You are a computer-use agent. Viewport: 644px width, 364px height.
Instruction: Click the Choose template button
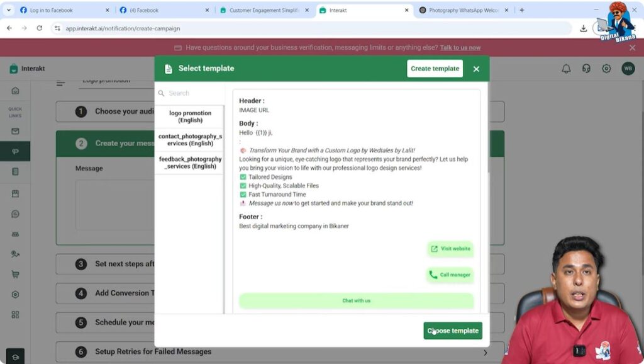tap(452, 330)
